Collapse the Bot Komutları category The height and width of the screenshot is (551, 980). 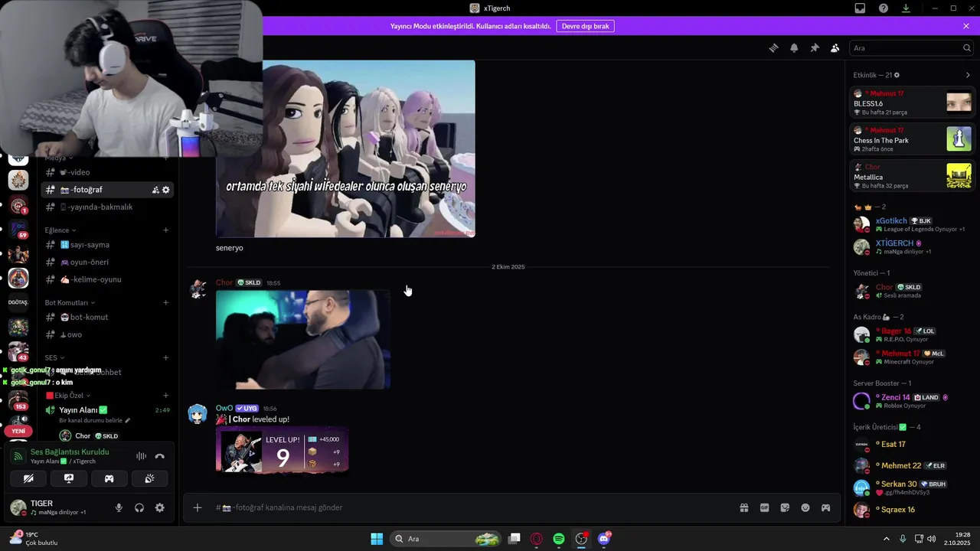(x=70, y=302)
